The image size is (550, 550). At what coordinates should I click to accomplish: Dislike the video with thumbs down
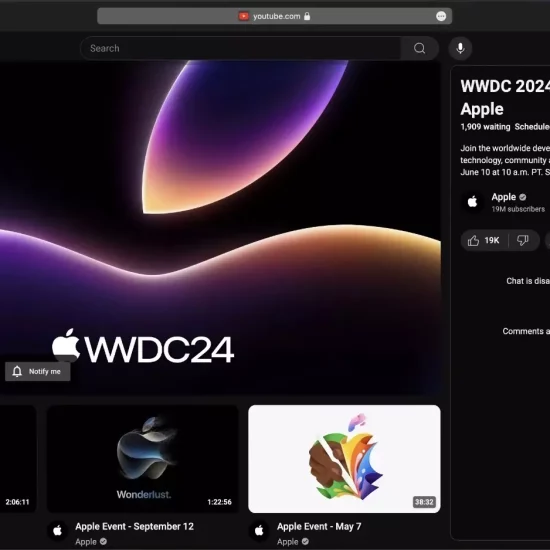[x=523, y=241]
